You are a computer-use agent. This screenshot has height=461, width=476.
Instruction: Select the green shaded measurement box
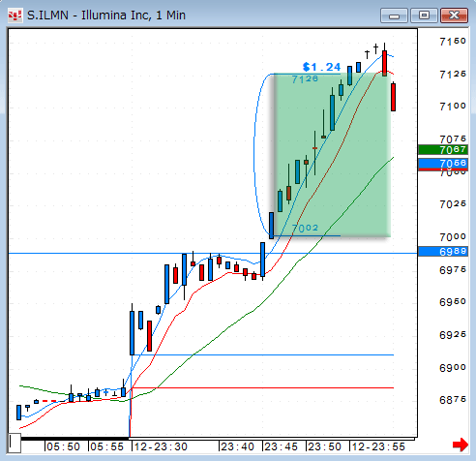pos(333,155)
